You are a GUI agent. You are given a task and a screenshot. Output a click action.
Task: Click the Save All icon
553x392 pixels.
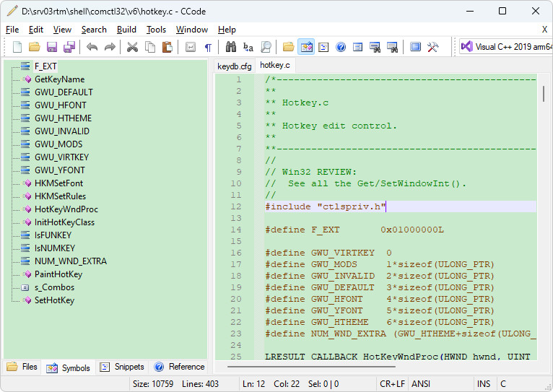click(69, 47)
